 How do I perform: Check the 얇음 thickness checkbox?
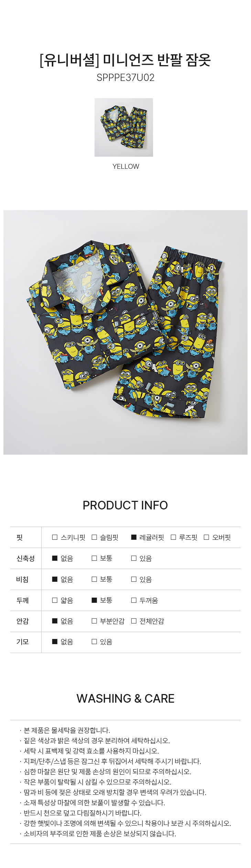click(55, 600)
